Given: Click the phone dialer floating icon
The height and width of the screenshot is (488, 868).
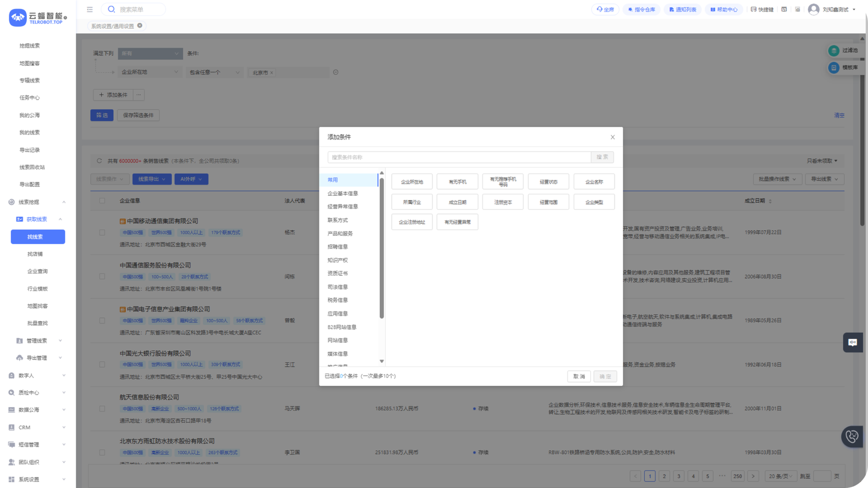Looking at the screenshot, I should coord(852,437).
